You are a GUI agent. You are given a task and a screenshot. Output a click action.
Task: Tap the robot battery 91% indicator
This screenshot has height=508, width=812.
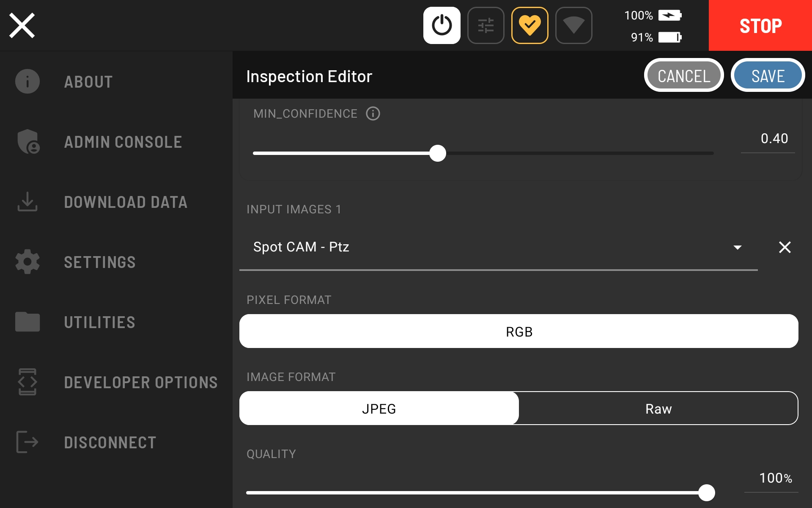(656, 37)
